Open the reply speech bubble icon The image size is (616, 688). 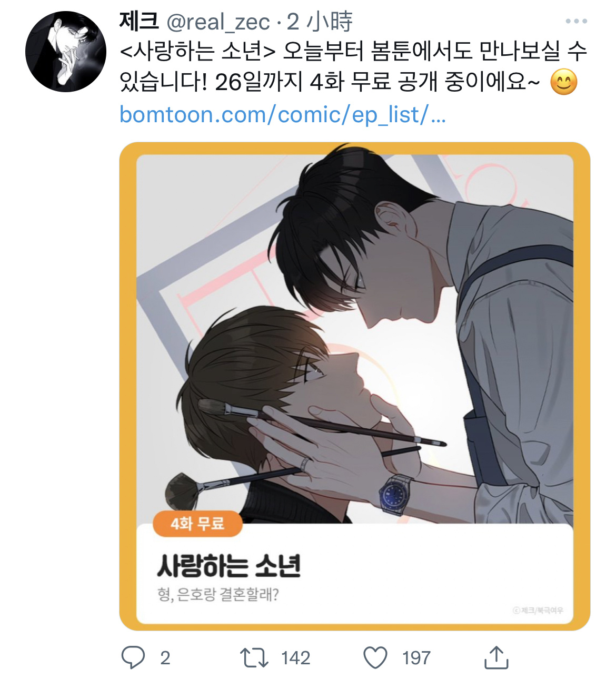tap(133, 658)
